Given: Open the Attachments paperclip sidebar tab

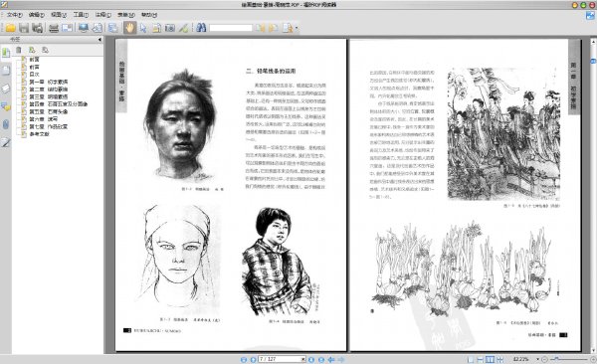Looking at the screenshot, I should (x=6, y=125).
